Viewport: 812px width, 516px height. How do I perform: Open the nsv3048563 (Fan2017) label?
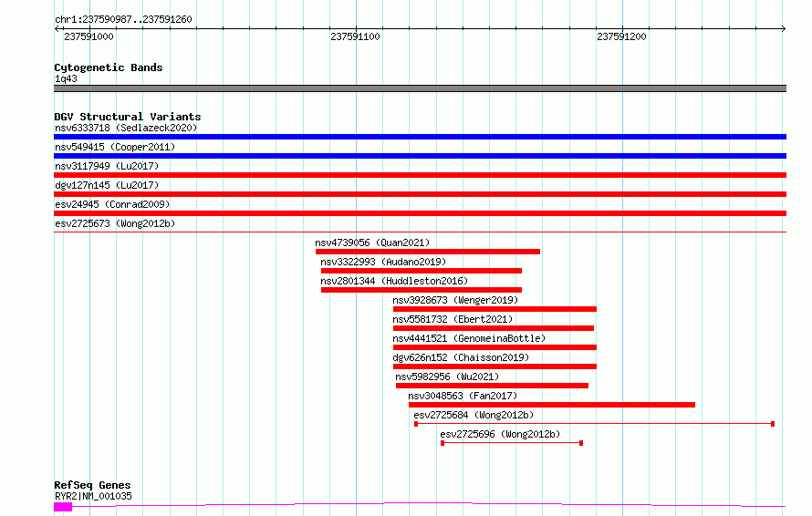pos(463,396)
